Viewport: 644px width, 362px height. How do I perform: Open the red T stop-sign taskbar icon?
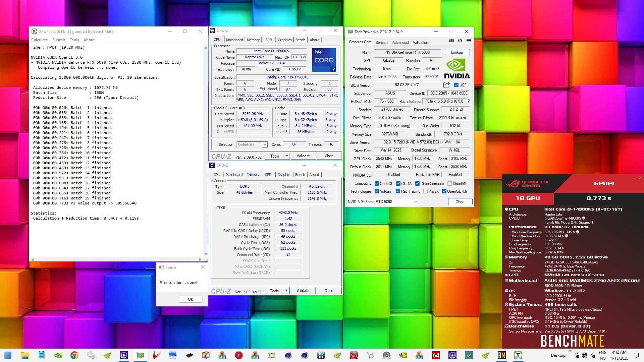[239, 355]
